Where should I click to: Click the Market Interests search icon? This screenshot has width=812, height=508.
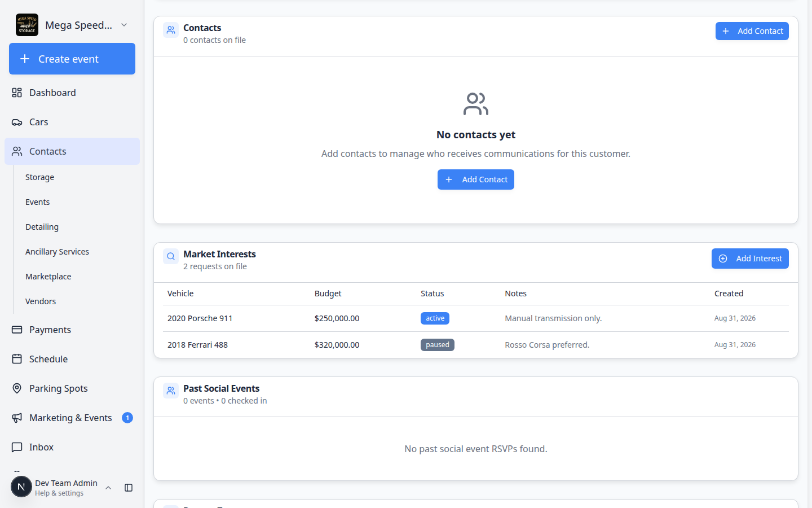point(171,256)
